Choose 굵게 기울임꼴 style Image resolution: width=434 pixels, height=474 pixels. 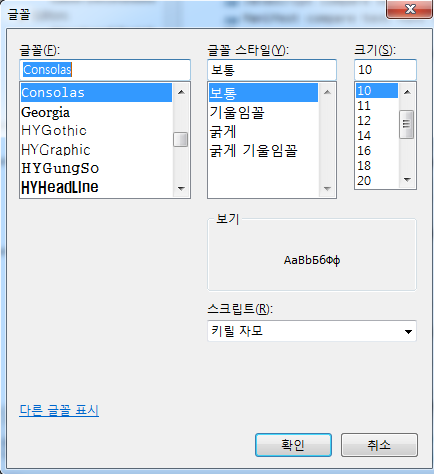(263, 151)
